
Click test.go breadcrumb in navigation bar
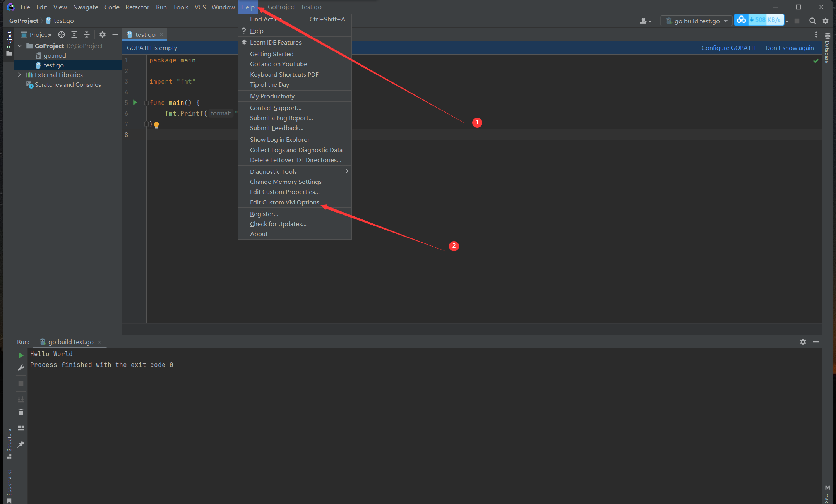[x=60, y=21]
